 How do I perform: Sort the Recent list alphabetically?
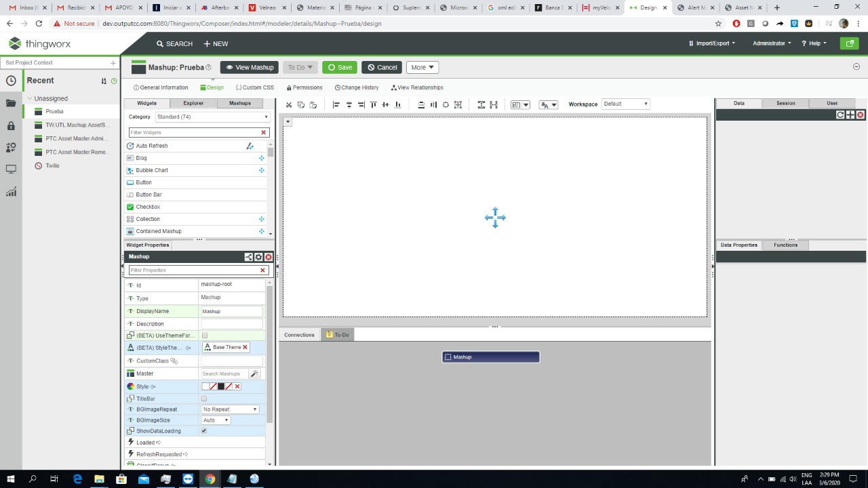pos(104,81)
